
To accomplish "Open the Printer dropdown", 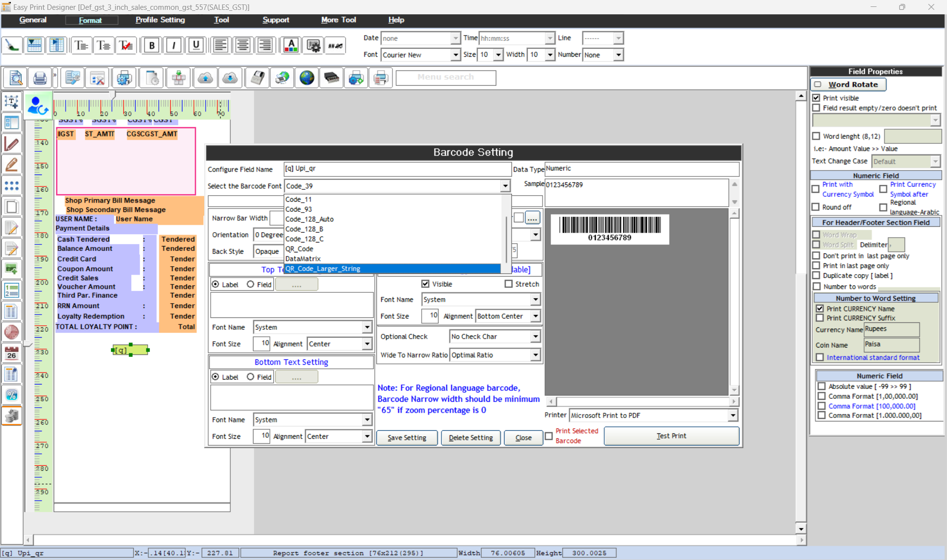I will tap(733, 416).
